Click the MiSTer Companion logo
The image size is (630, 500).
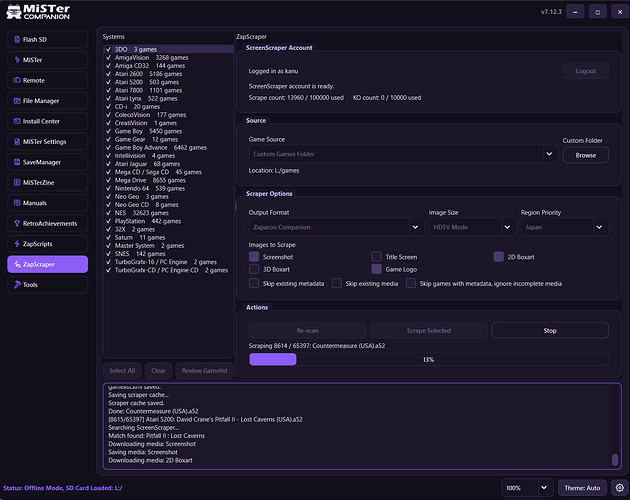point(38,12)
